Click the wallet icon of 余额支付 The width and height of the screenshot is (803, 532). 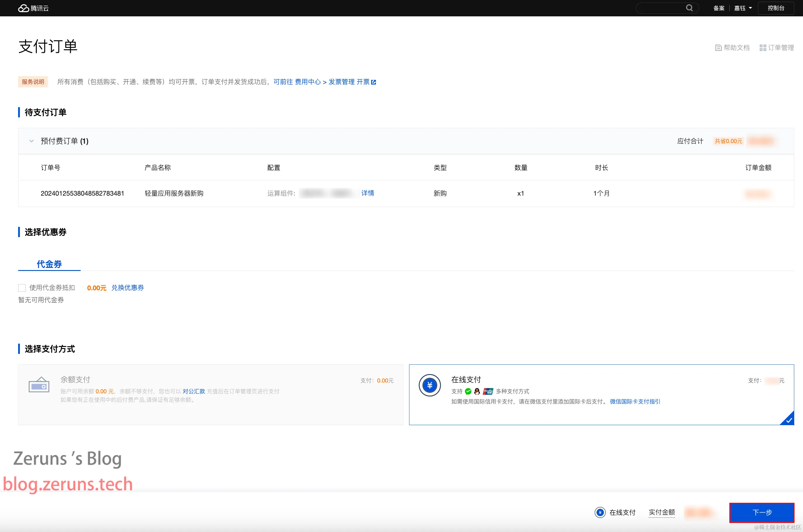point(39,385)
